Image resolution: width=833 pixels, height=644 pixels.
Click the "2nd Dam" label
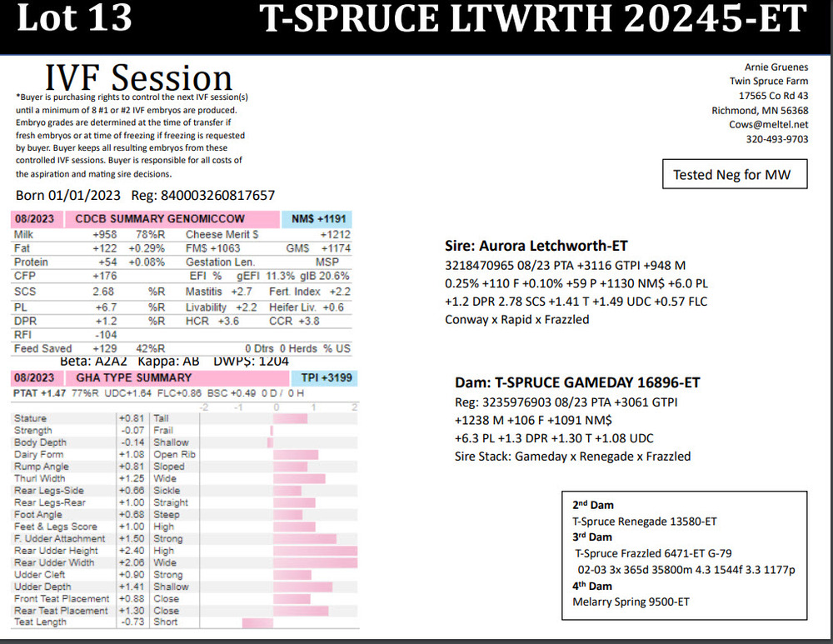(x=593, y=505)
